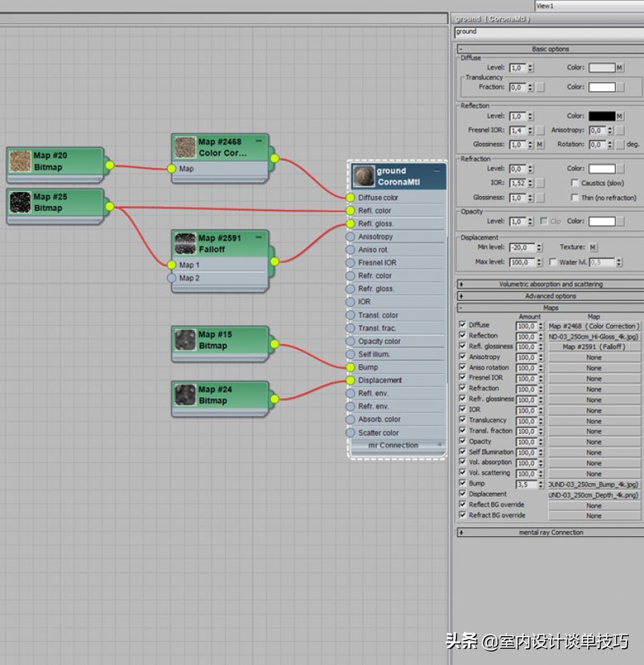Click the black Reflection color swatch
The width and height of the screenshot is (644, 665).
pyautogui.click(x=602, y=116)
